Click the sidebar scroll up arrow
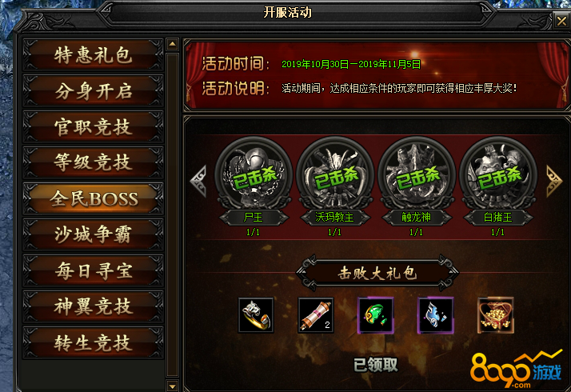571x392 pixels. (172, 45)
